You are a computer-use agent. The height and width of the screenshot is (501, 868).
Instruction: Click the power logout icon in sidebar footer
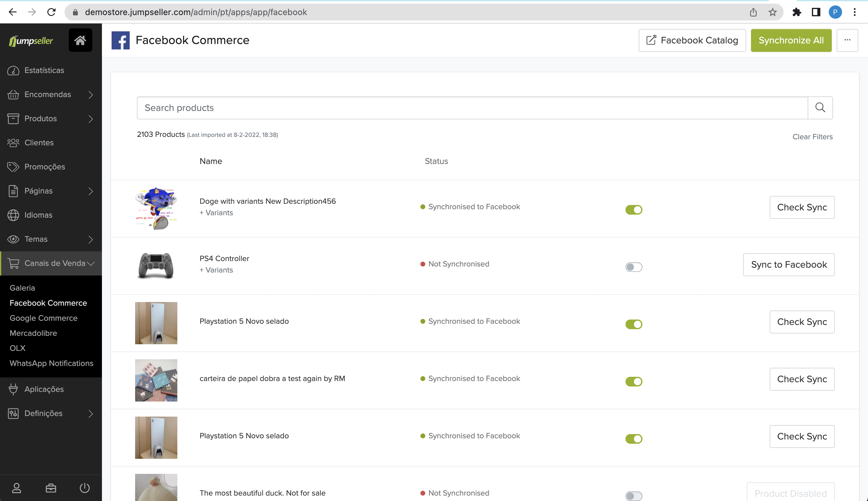(85, 487)
